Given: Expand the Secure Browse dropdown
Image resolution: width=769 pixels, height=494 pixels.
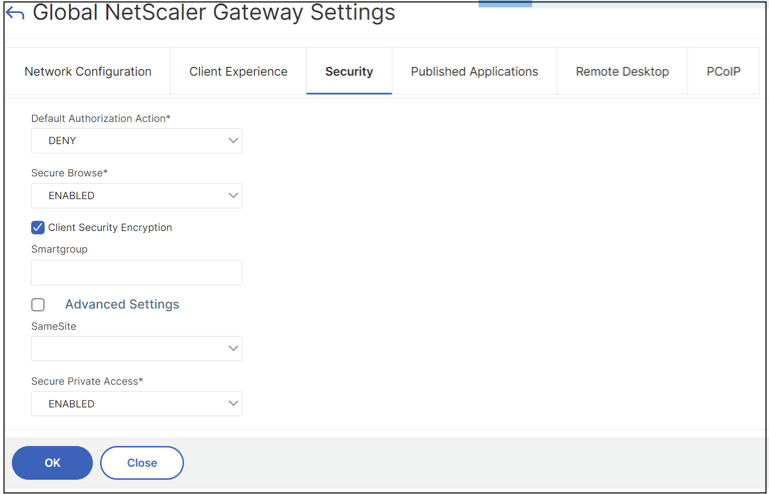Looking at the screenshot, I should click(136, 196).
